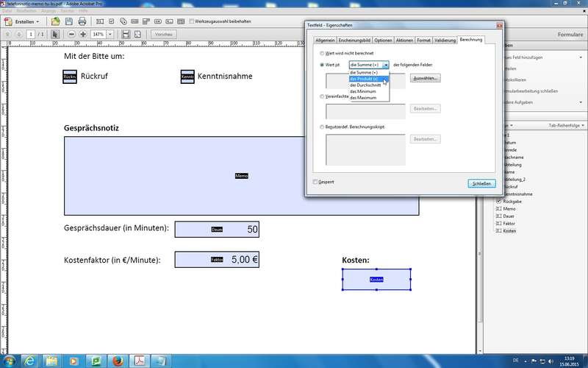Select the Kosten field in fields list

(509, 231)
